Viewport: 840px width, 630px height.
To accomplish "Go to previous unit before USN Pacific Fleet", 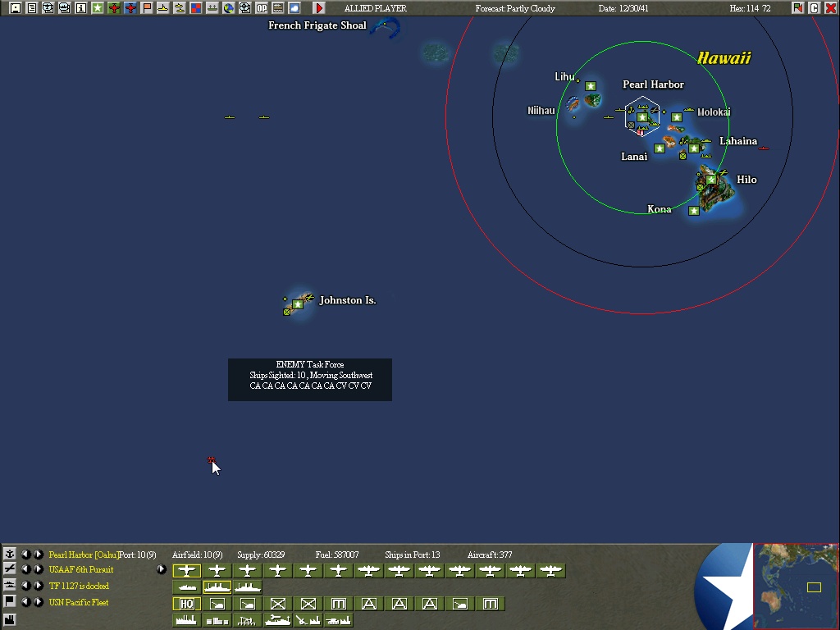I will pos(25,602).
